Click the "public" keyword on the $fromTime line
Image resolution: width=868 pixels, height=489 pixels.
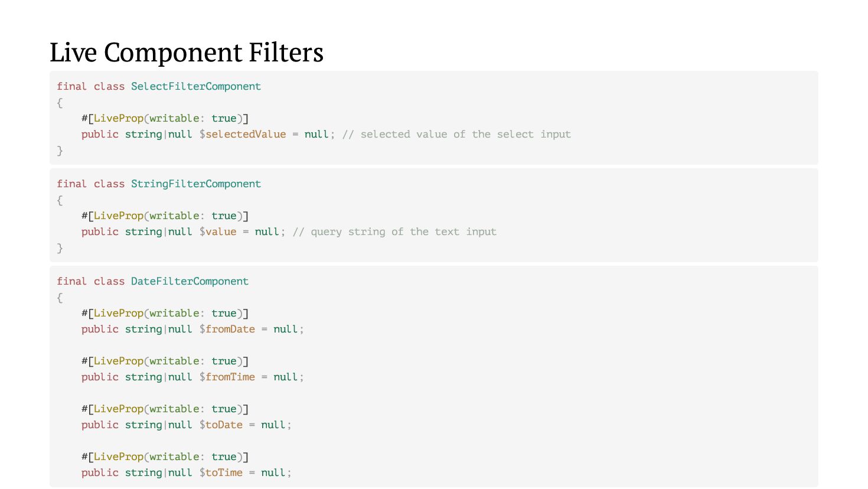(100, 377)
